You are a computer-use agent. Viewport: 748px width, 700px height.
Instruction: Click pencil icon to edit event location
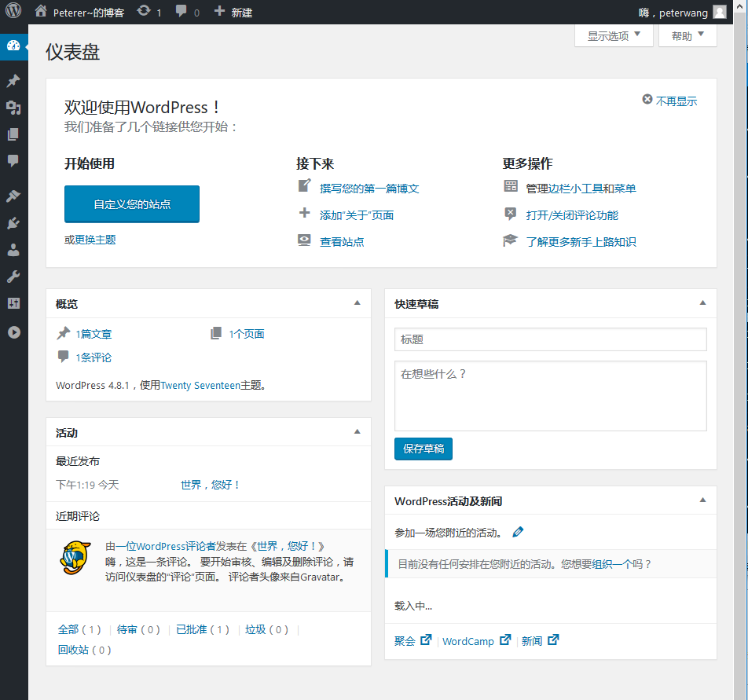518,532
